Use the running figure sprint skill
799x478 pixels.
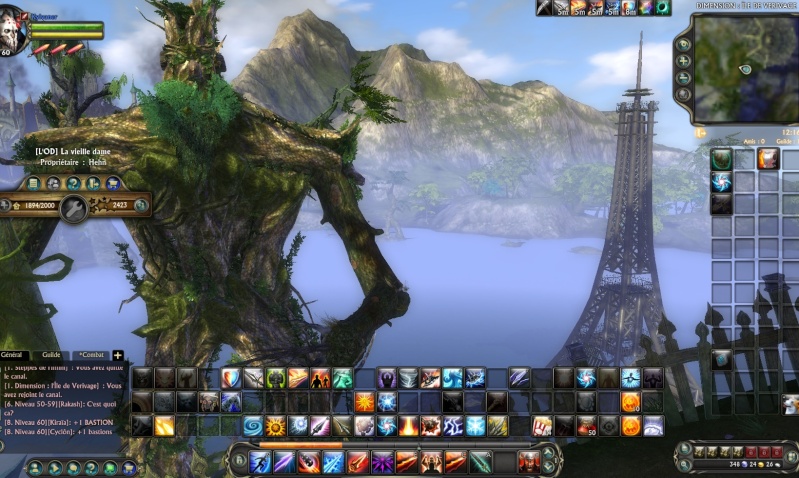[260, 462]
